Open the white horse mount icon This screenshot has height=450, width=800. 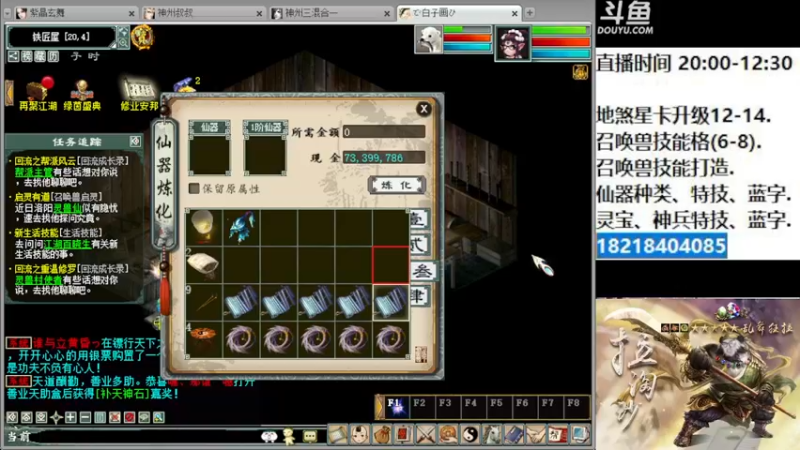tap(492, 435)
